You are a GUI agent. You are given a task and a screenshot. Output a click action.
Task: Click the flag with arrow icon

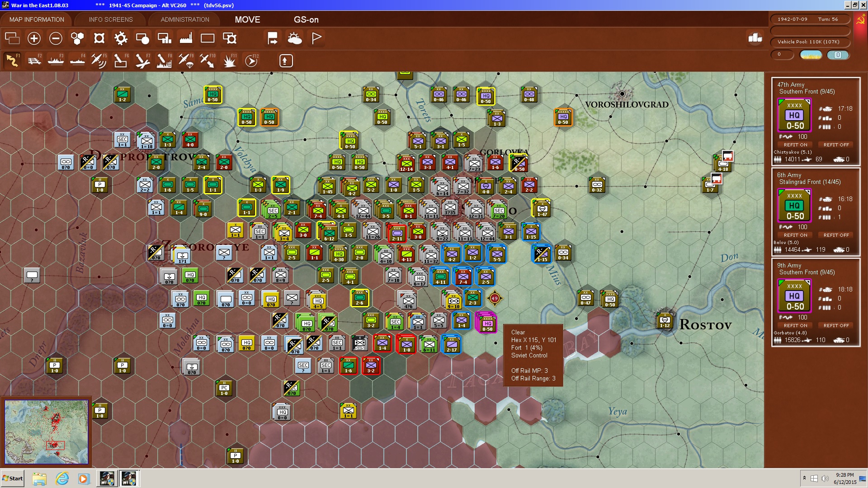click(x=273, y=38)
